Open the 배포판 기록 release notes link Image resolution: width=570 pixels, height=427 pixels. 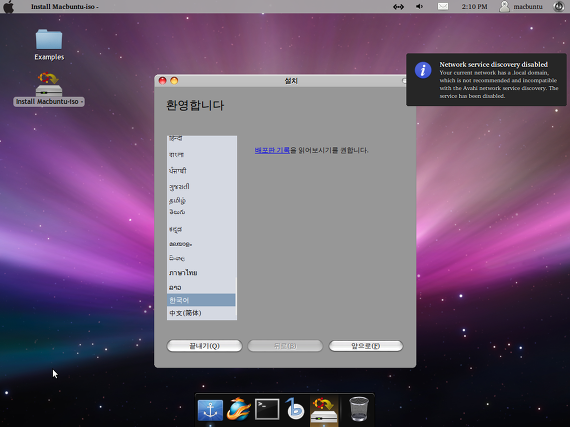coord(272,150)
